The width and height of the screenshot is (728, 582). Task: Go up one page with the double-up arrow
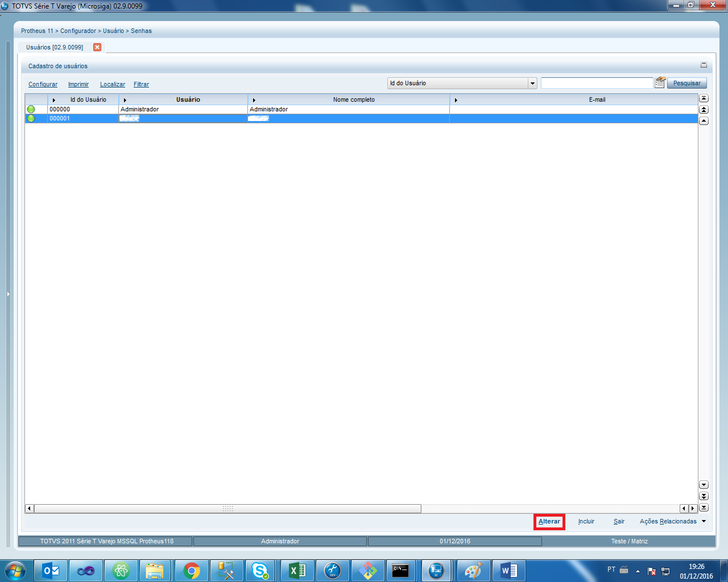pyautogui.click(x=704, y=110)
